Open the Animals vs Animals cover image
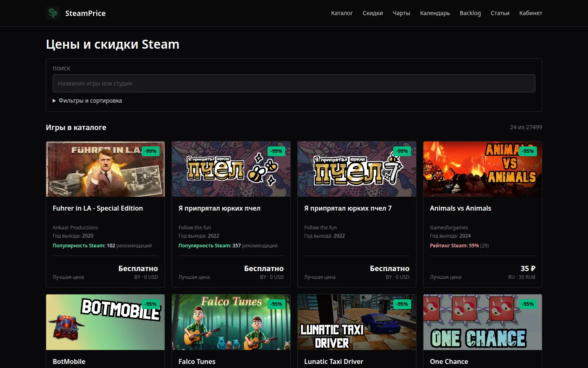 pos(483,169)
